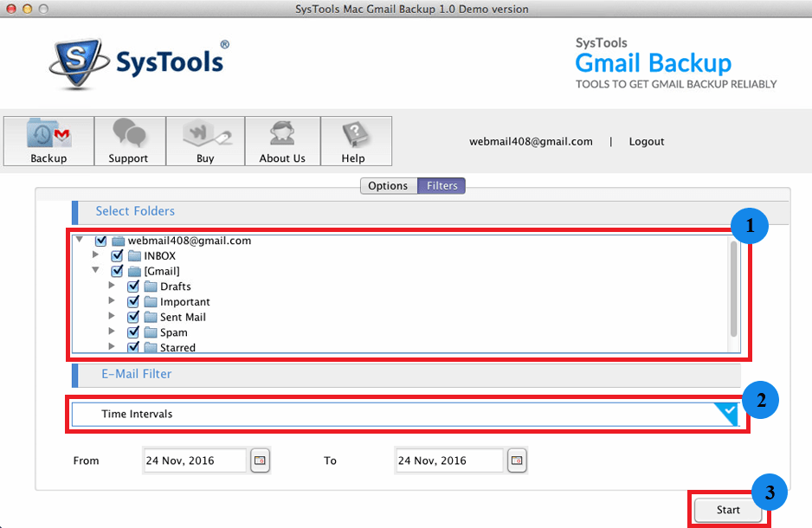The image size is (812, 528).
Task: Switch to the Options tab
Action: pyautogui.click(x=389, y=186)
